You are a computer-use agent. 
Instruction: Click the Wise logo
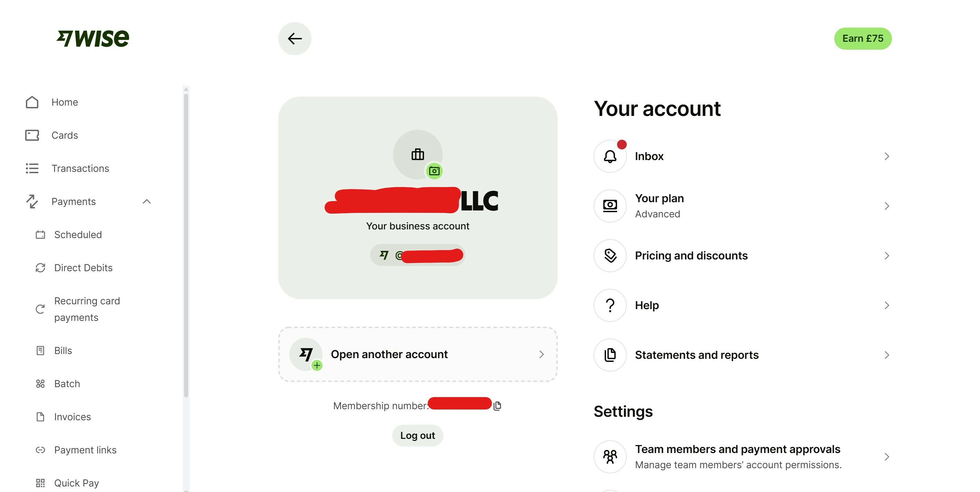pos(93,38)
